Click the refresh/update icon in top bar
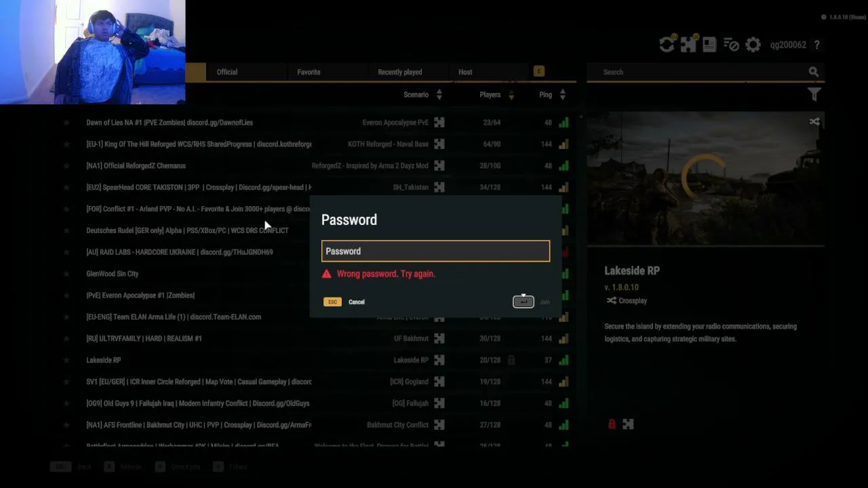 point(667,45)
